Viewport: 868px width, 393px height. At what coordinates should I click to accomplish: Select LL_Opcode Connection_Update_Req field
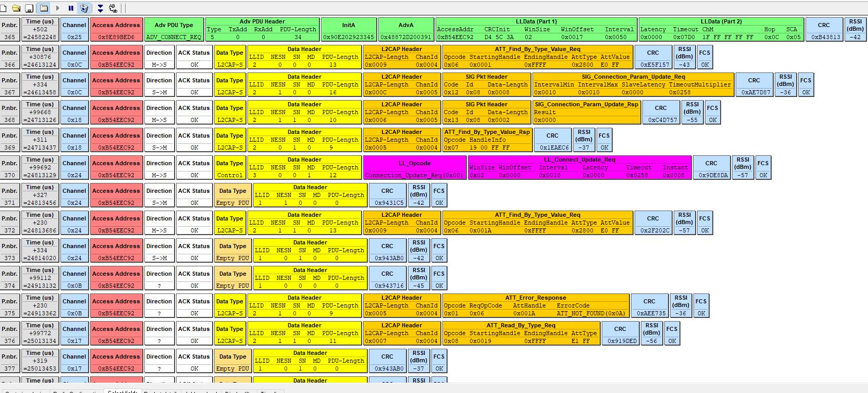point(414,167)
